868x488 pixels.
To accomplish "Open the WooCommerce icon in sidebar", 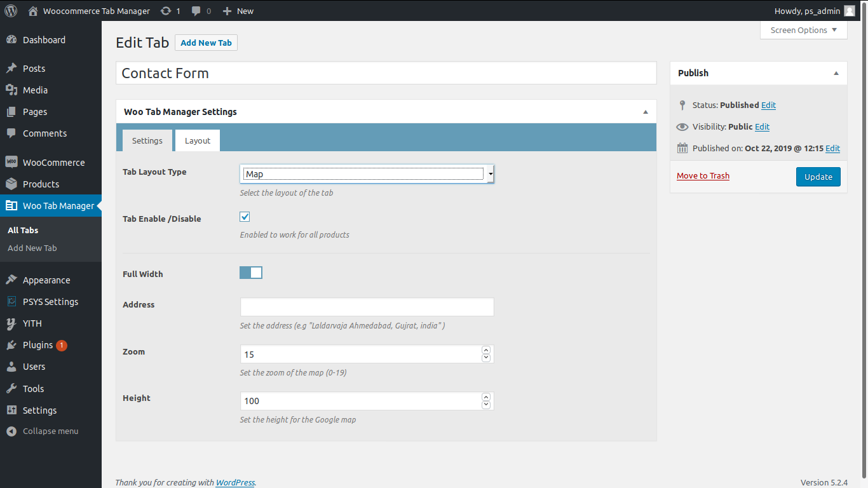I will point(11,163).
